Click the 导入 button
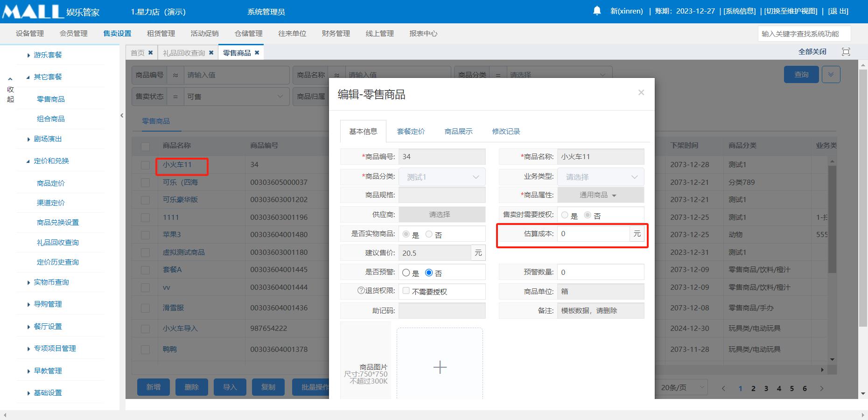Image resolution: width=868 pixels, height=420 pixels. click(230, 387)
